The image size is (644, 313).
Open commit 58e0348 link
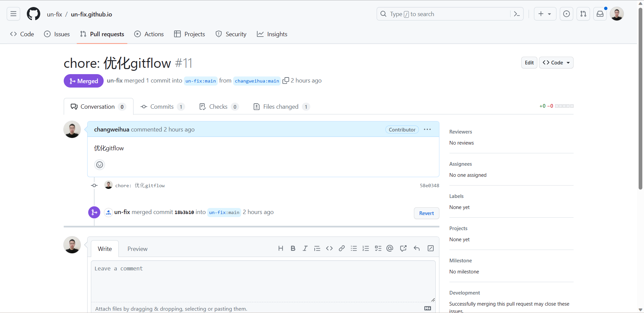[429, 186]
